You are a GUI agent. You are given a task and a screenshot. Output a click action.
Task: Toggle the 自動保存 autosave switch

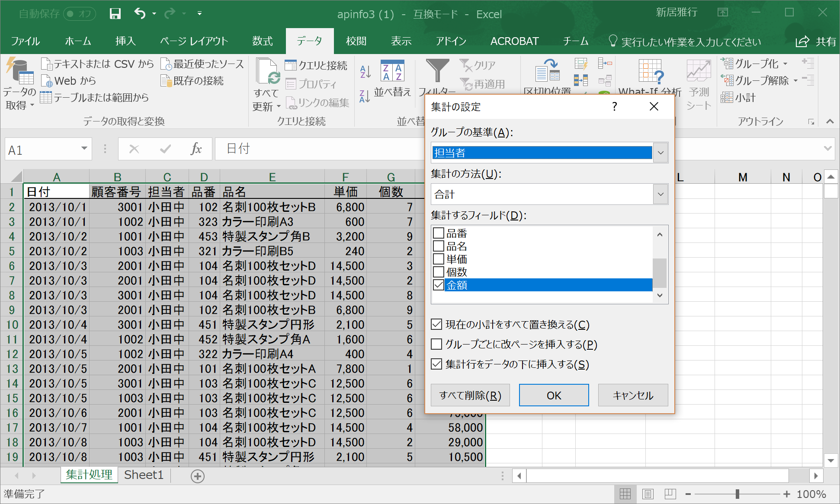pyautogui.click(x=79, y=14)
